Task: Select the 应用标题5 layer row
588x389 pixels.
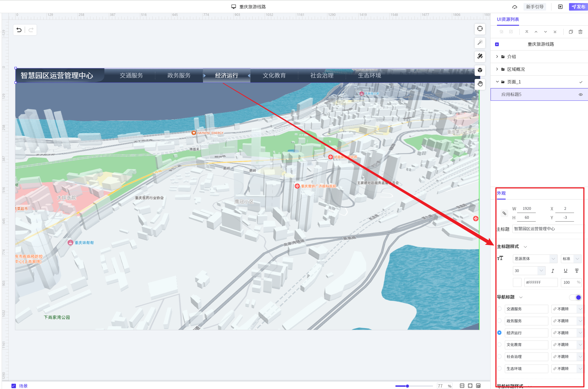Action: click(x=539, y=94)
